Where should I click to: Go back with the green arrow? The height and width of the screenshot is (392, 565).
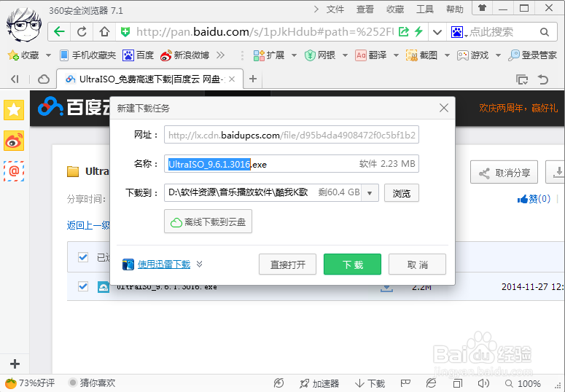click(59, 32)
